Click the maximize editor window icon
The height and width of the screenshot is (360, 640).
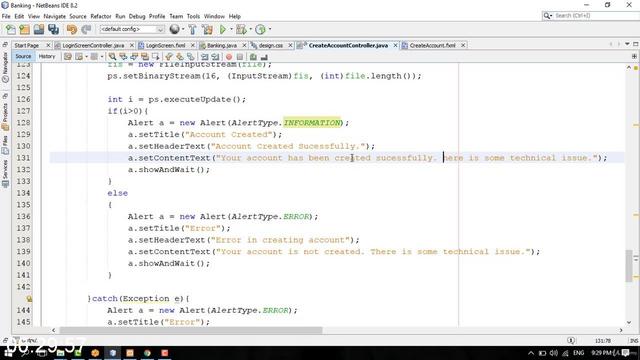click(x=636, y=44)
